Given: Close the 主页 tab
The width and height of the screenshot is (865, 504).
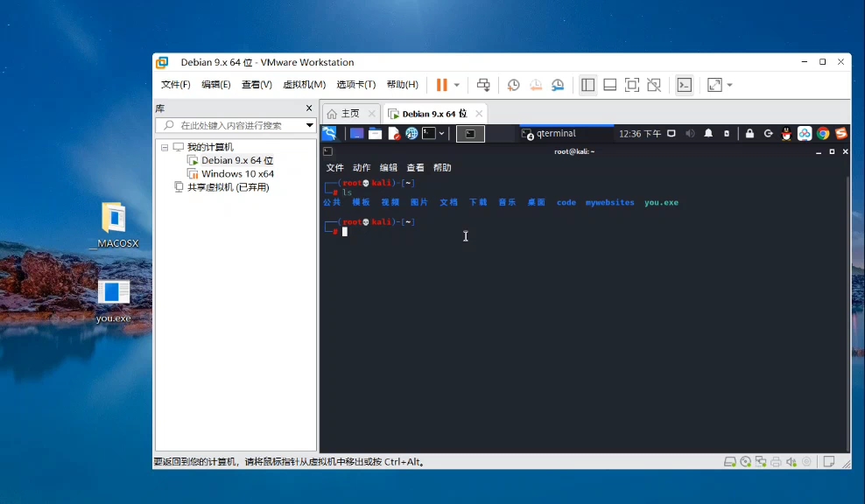Looking at the screenshot, I should click(372, 114).
